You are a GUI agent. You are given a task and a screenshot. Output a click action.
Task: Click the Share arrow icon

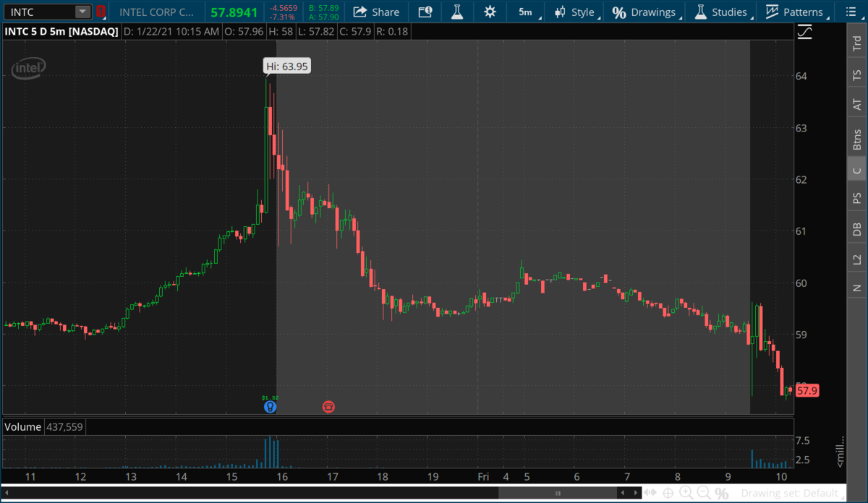[x=360, y=12]
